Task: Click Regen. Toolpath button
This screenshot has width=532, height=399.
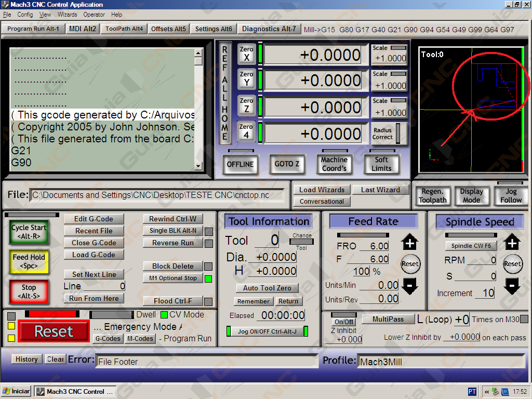Action: (x=433, y=196)
